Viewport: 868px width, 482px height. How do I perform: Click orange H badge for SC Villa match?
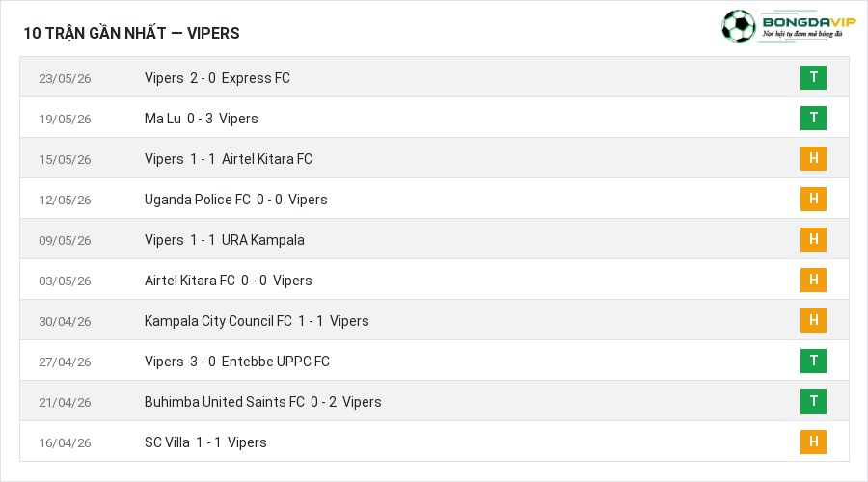click(x=813, y=442)
